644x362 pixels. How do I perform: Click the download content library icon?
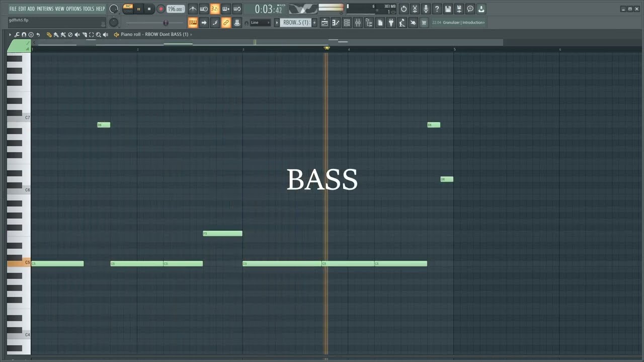(481, 9)
